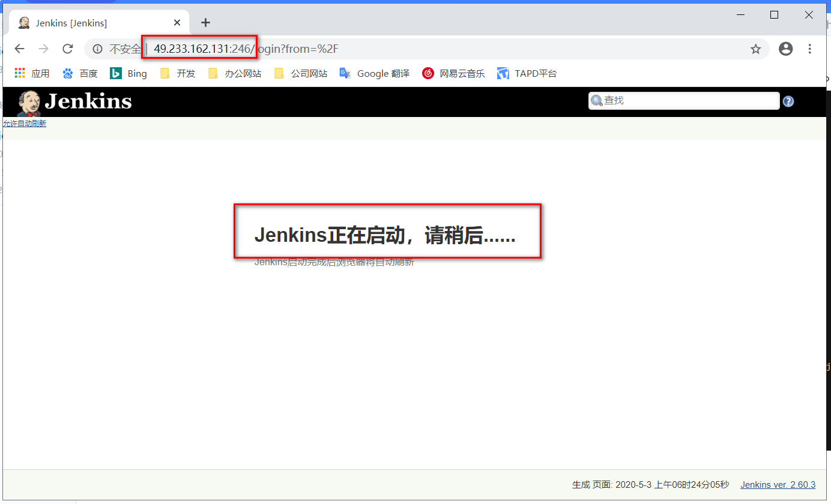Open the 应用 apps bookmark

[x=32, y=73]
